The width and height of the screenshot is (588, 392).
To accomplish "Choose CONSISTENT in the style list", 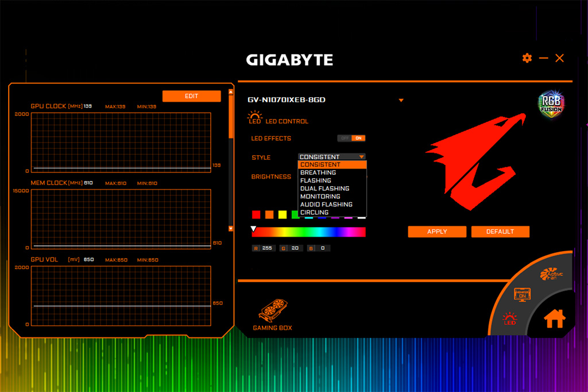I will tap(332, 164).
